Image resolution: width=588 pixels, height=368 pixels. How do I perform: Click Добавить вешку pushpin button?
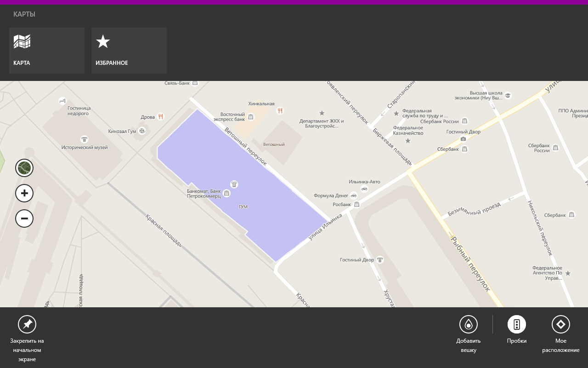coord(468,325)
